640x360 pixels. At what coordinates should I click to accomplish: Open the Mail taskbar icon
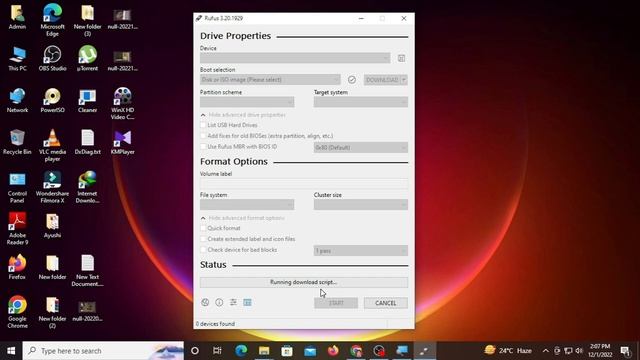click(310, 351)
